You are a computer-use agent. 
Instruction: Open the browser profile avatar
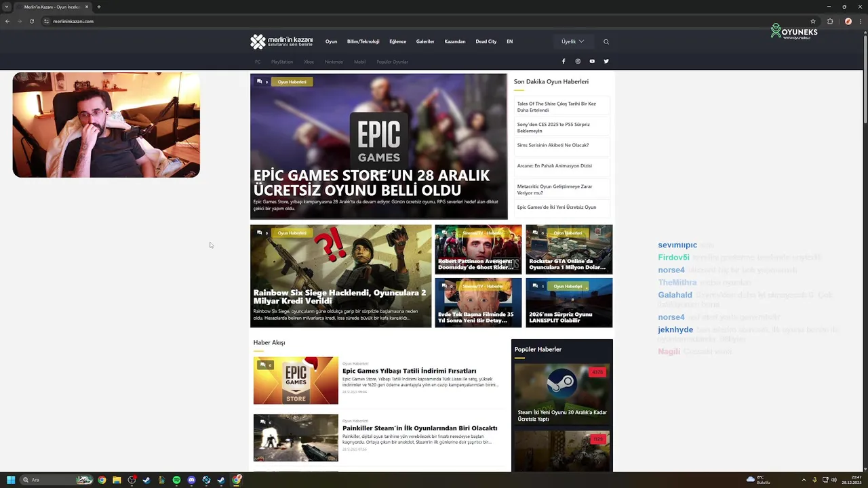[x=848, y=21]
